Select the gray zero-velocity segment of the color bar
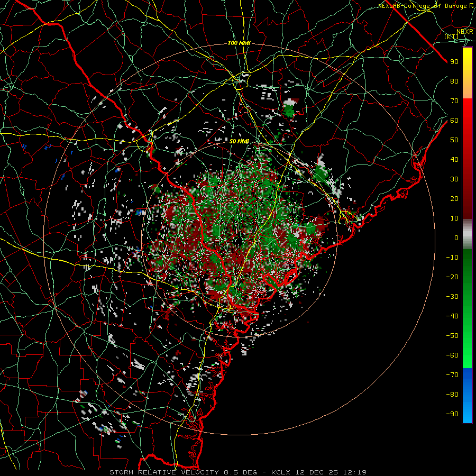Image resolution: width=476 pixels, height=476 pixels. click(467, 234)
